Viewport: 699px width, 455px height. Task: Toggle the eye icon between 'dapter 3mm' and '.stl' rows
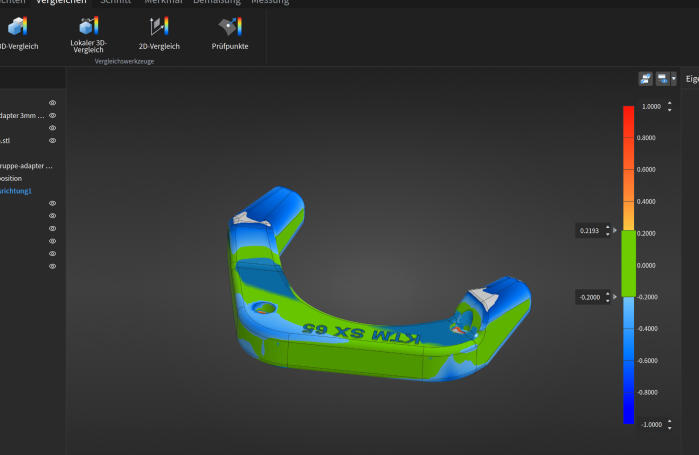[53, 128]
